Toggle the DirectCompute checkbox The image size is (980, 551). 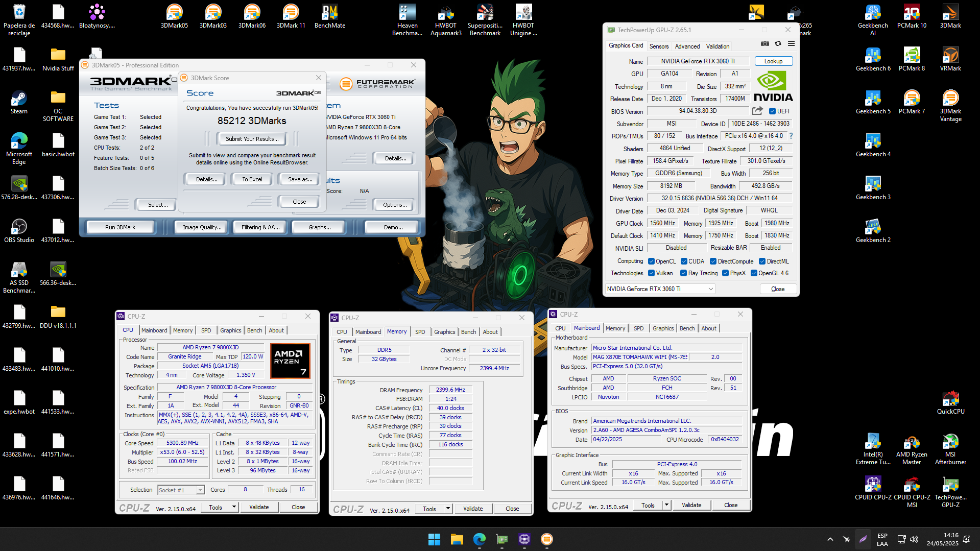713,261
